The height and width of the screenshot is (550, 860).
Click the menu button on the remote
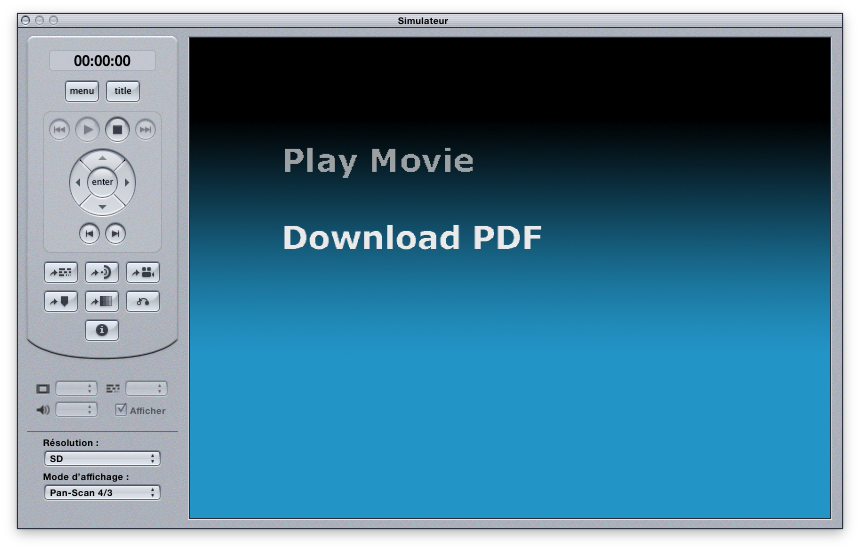click(82, 91)
